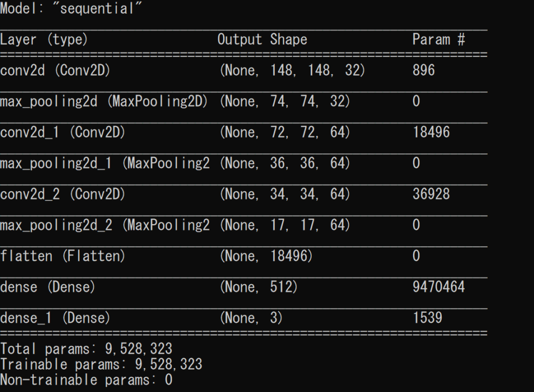Click the conv2d_1 (Conv2D) layer name
This screenshot has height=392, width=534.
coord(63,132)
